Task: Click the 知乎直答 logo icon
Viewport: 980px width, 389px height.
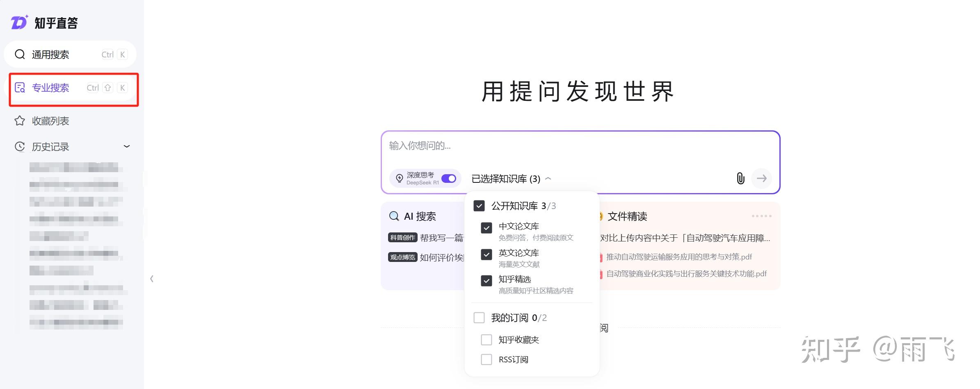Action: [19, 23]
